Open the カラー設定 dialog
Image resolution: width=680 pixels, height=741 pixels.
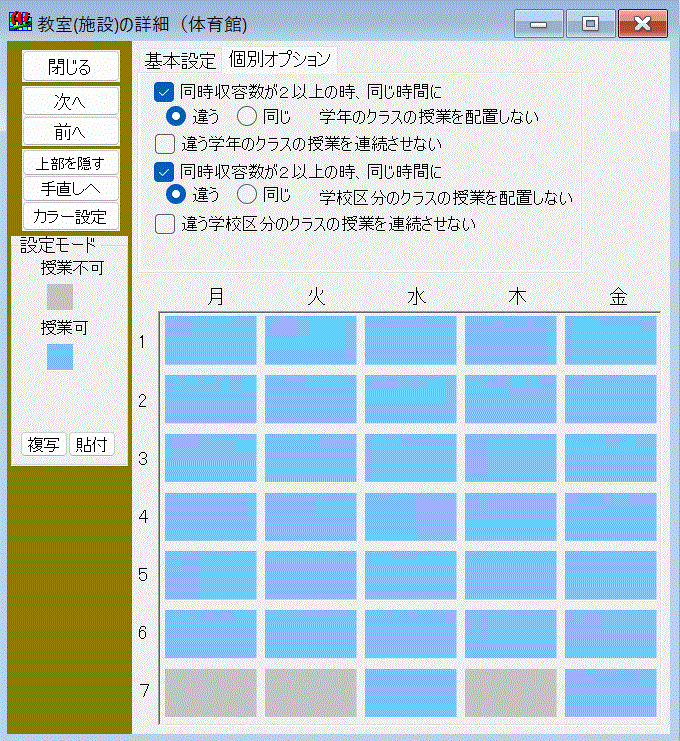70,216
